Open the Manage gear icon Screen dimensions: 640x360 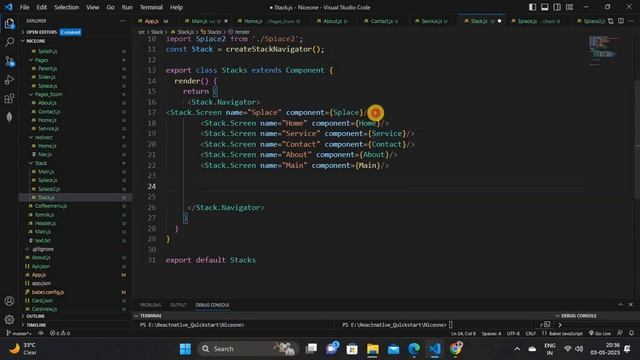click(x=9, y=320)
